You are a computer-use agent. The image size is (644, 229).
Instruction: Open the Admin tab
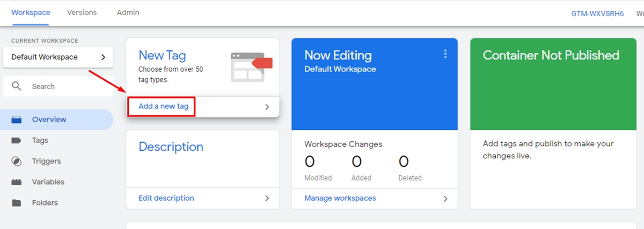click(x=128, y=12)
